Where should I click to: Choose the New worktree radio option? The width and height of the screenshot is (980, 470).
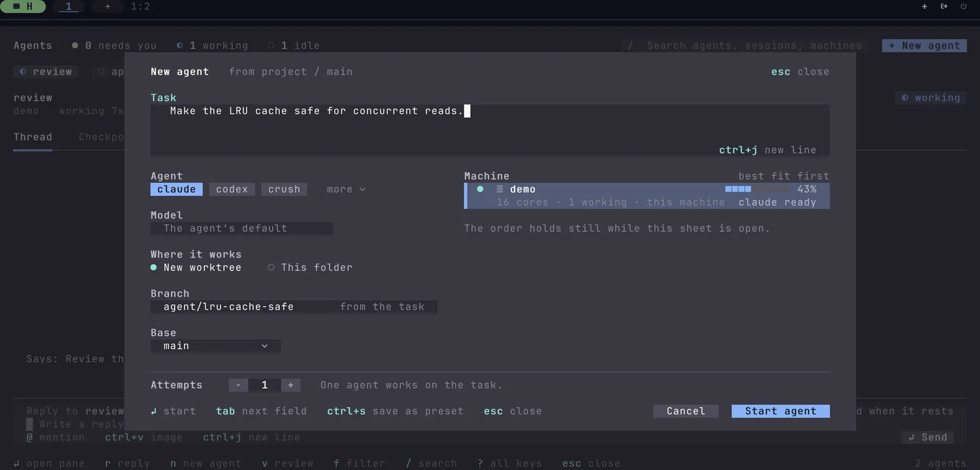click(x=196, y=267)
